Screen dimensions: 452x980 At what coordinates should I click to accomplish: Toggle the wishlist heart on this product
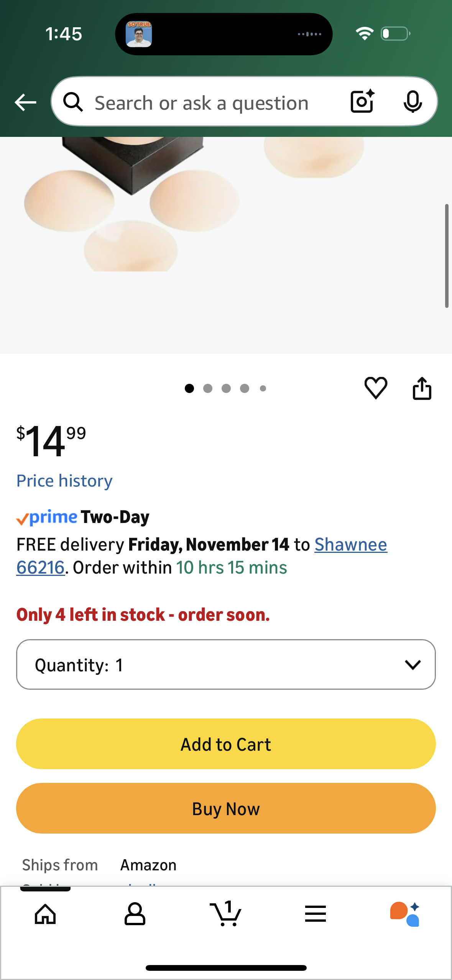coord(375,388)
